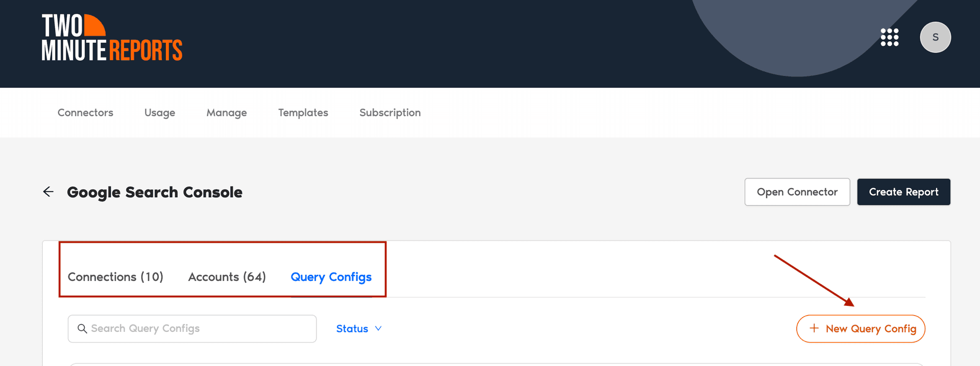Open the Status filter dropdown
Screen dimensions: 980x366
pos(352,329)
